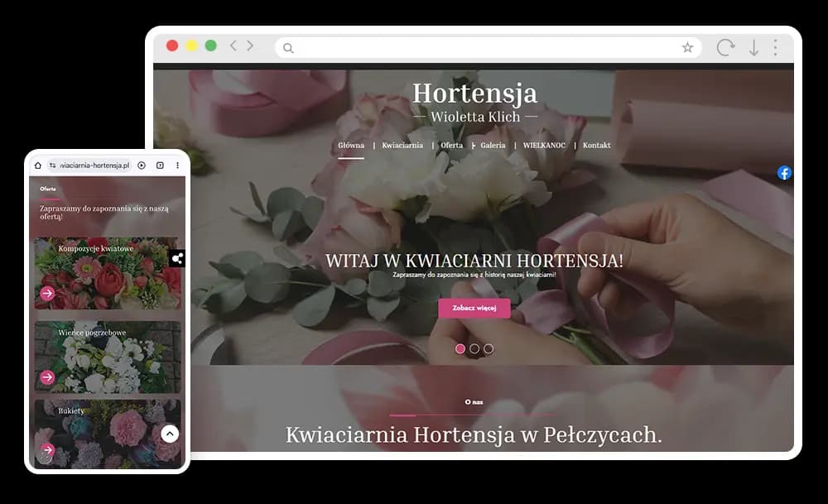
Task: Select the first pink carousel dot
Action: pyautogui.click(x=461, y=348)
